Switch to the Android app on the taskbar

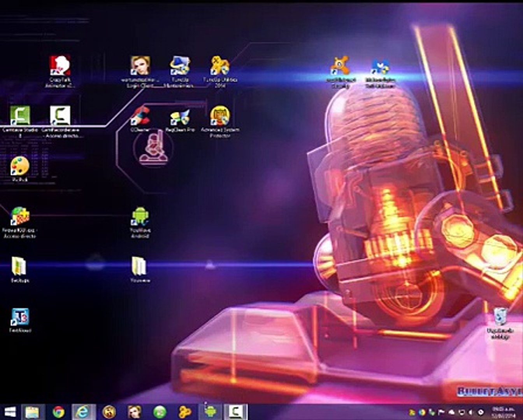210,412
